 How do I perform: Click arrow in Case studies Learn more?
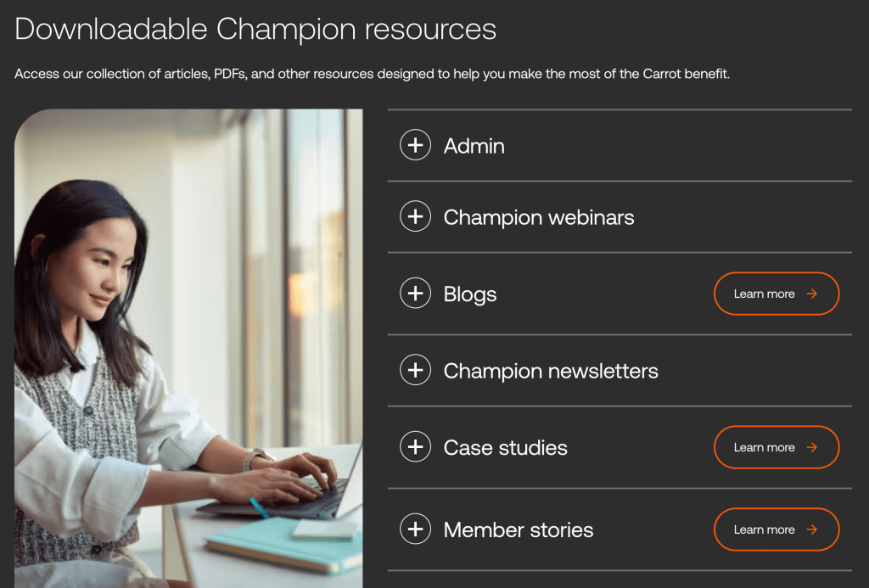click(812, 447)
